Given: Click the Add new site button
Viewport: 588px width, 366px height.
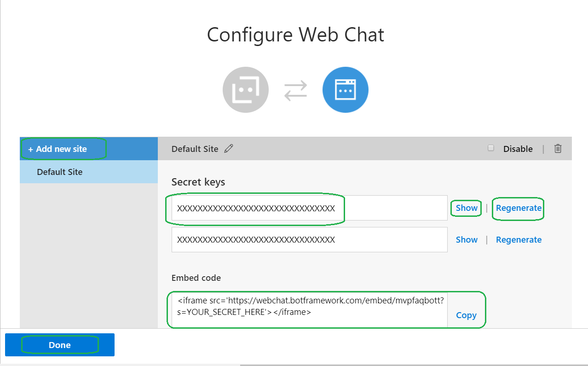Looking at the screenshot, I should (58, 149).
